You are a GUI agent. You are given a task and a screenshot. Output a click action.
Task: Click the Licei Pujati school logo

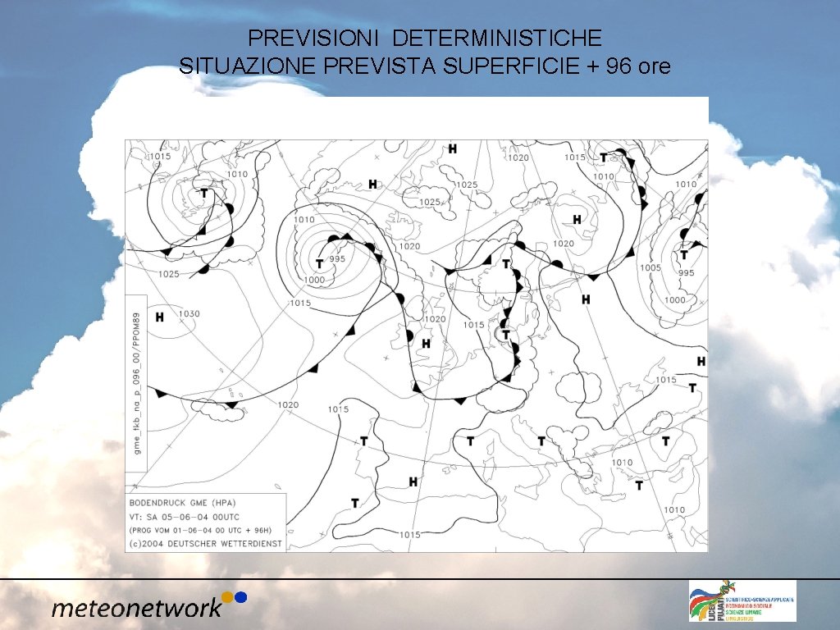(742, 600)
